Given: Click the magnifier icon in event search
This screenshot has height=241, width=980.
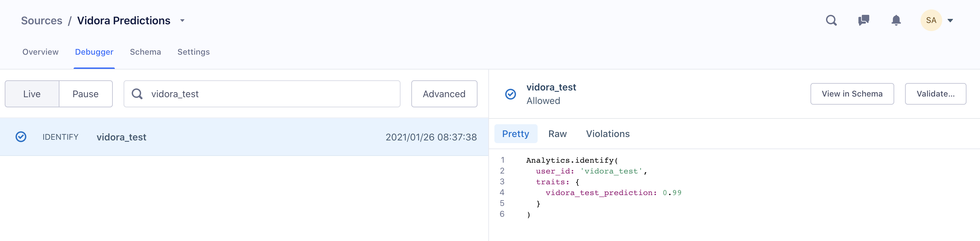Looking at the screenshot, I should [137, 94].
